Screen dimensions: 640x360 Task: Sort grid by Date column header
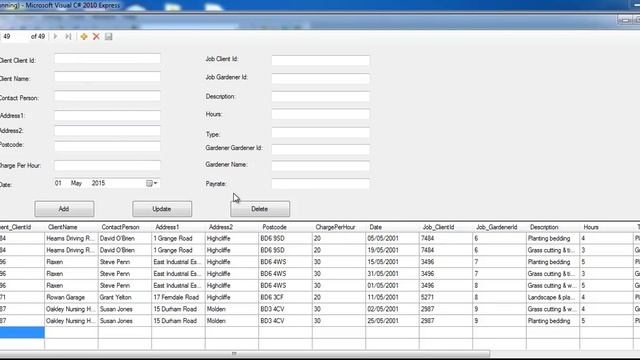[x=392, y=227]
